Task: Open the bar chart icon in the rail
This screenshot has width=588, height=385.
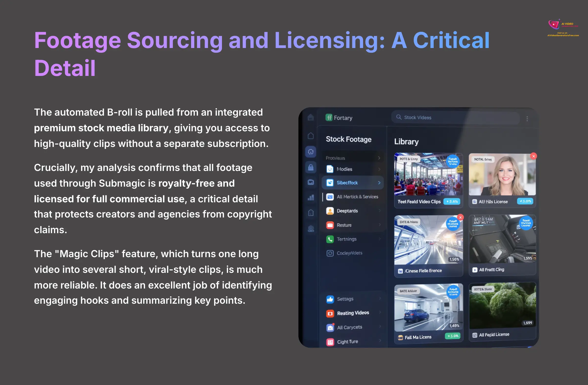Action: pos(311,198)
